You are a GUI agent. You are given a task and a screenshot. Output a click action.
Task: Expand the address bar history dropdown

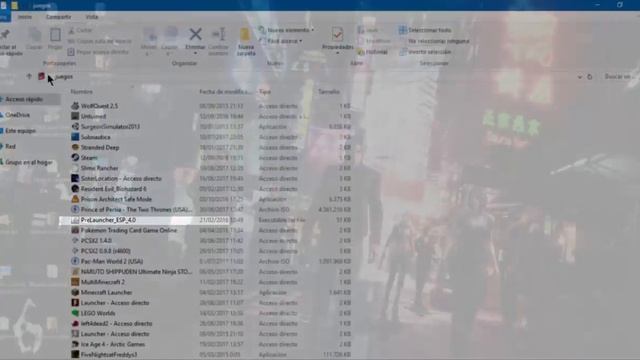tap(580, 77)
